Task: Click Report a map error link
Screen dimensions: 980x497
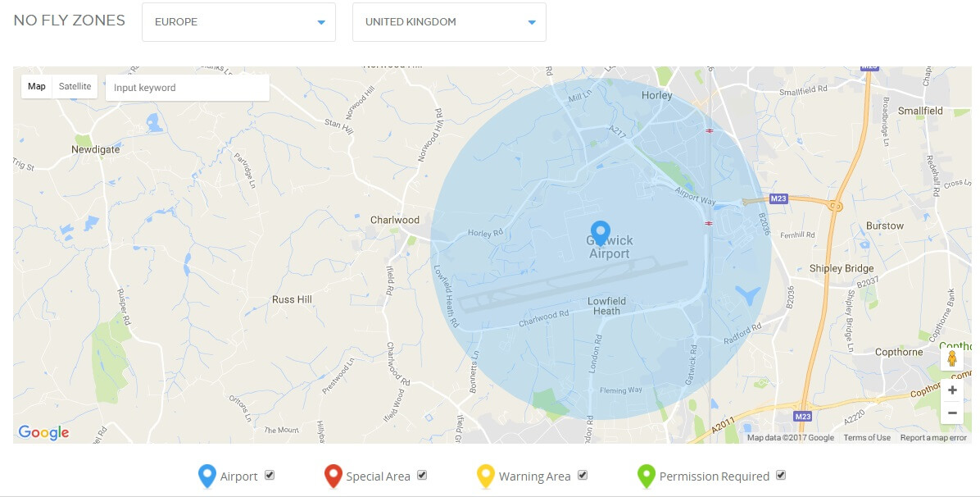Action: tap(933, 437)
